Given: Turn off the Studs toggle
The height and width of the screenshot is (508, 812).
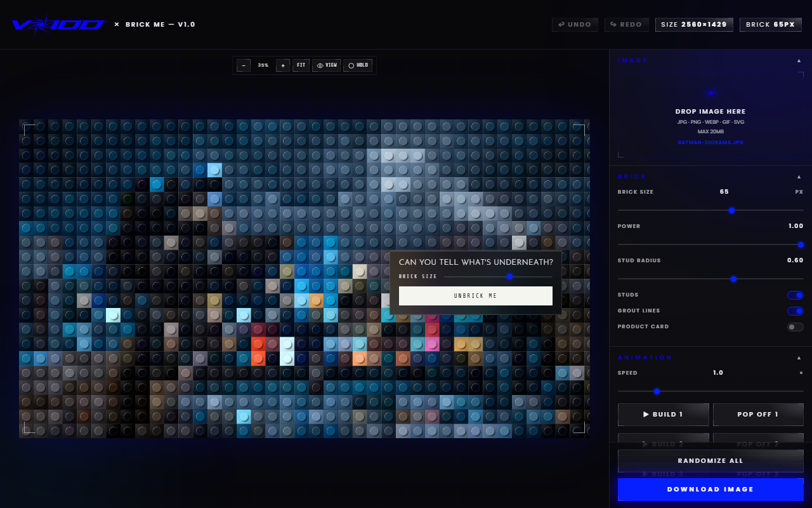Looking at the screenshot, I should [796, 295].
